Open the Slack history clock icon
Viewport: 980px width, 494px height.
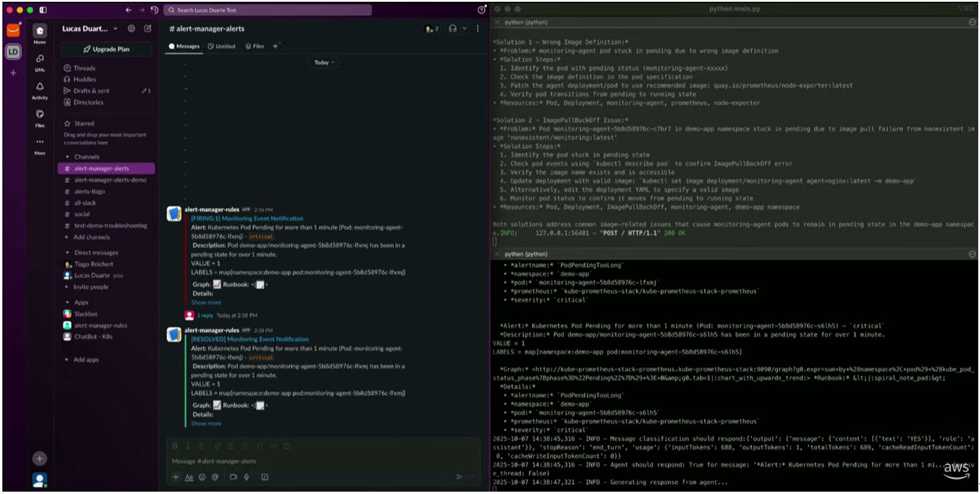click(155, 10)
